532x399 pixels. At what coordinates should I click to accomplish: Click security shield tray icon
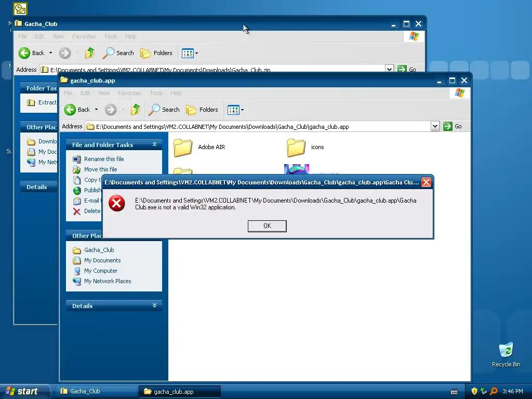[474, 391]
